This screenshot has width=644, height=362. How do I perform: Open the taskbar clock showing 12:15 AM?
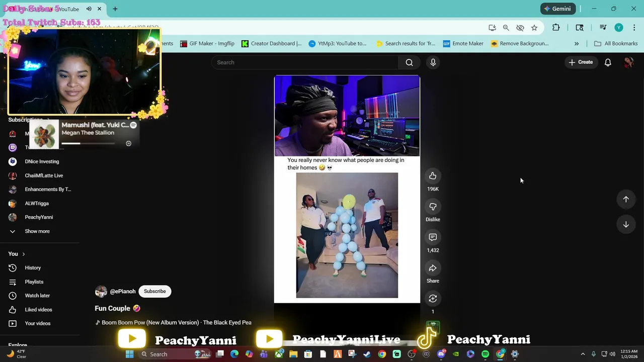pyautogui.click(x=629, y=354)
